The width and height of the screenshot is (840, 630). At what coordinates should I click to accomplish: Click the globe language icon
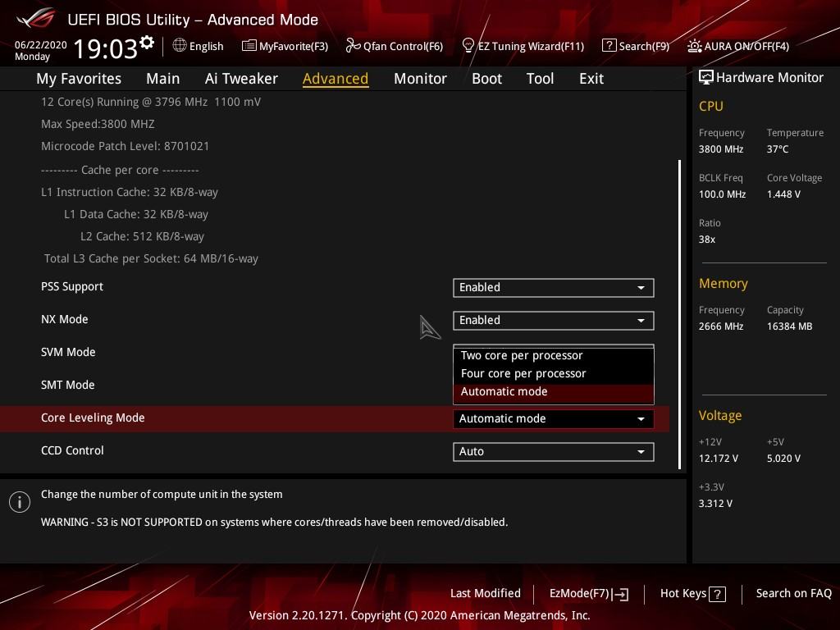180,46
